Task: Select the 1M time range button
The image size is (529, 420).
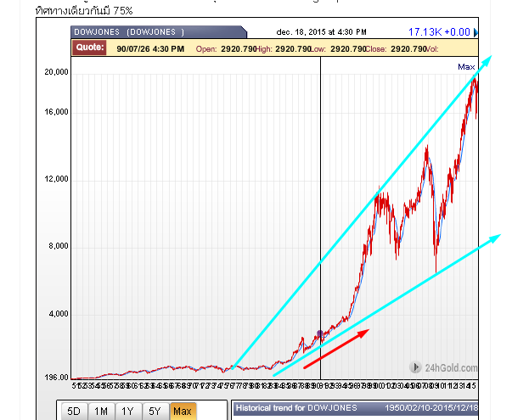Action: 101,412
